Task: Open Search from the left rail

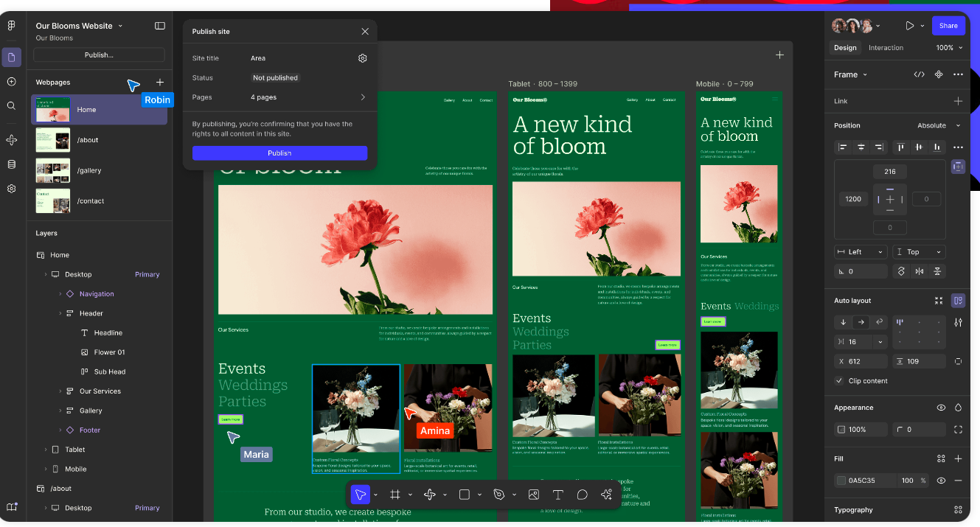Action: coord(11,106)
